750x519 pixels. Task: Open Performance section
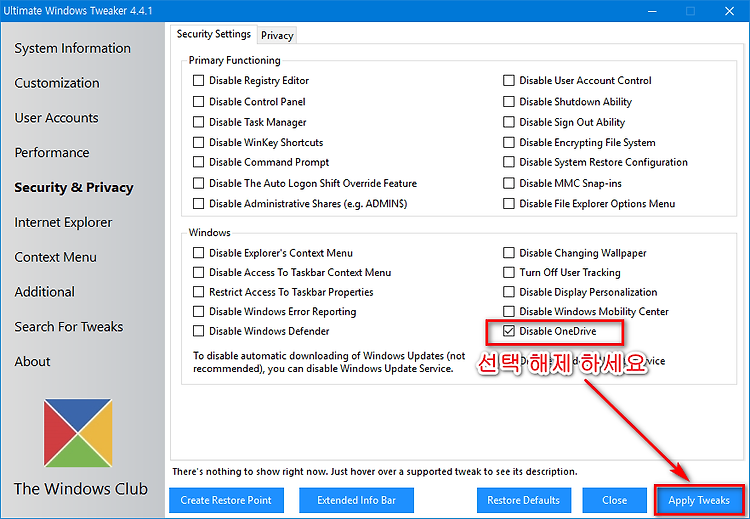coord(52,153)
